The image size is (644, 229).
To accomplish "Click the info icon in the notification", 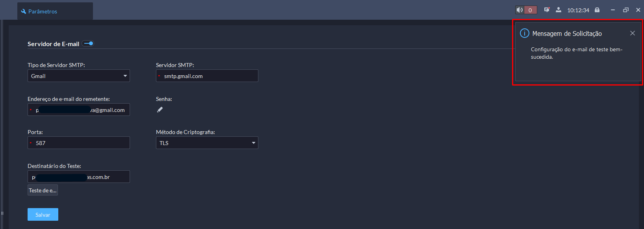I will (525, 33).
